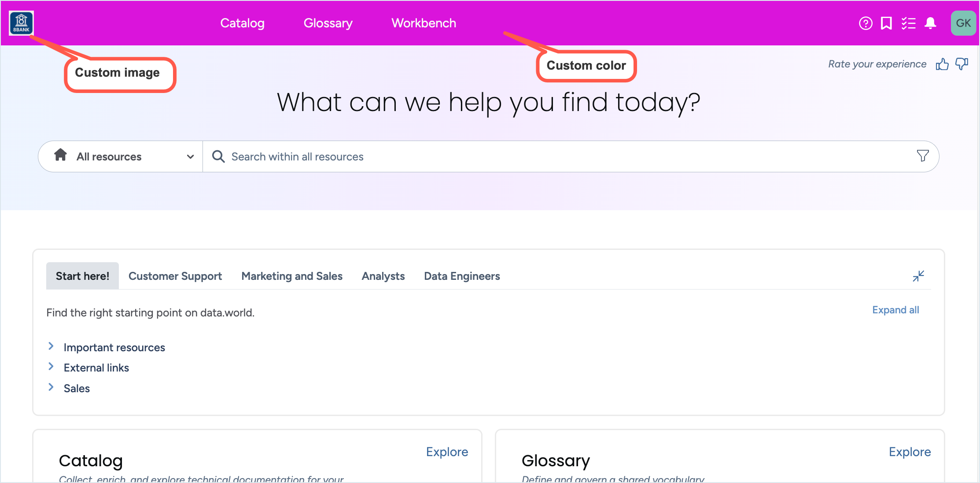Click the 8BANK logo in the header
The height and width of the screenshot is (483, 980).
click(x=21, y=23)
